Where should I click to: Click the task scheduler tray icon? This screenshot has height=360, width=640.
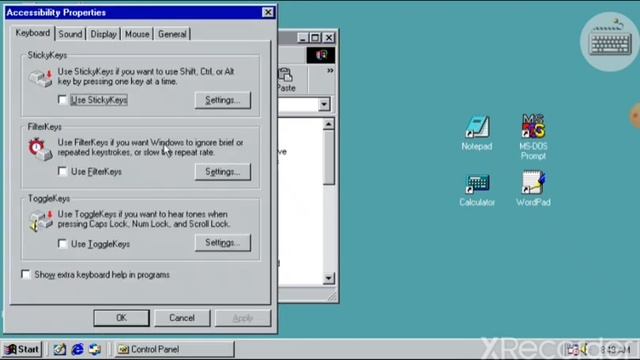[x=572, y=349]
